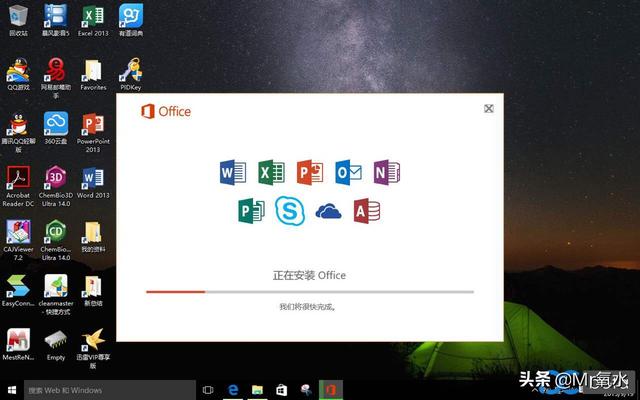
Task: Click the Skype icon in Office installer
Action: (289, 211)
